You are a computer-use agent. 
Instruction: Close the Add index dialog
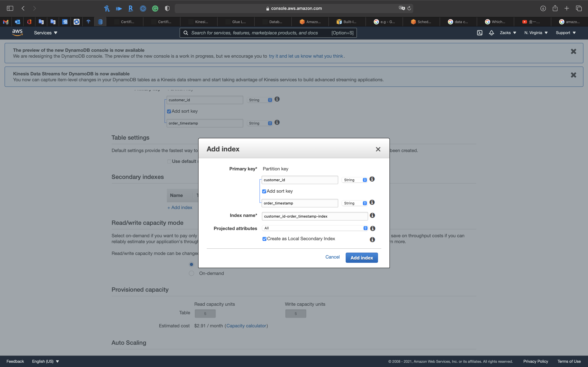(x=378, y=149)
